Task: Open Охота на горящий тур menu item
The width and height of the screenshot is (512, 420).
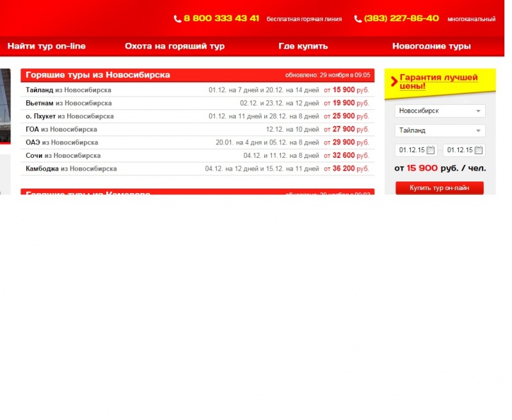Action: [x=175, y=46]
